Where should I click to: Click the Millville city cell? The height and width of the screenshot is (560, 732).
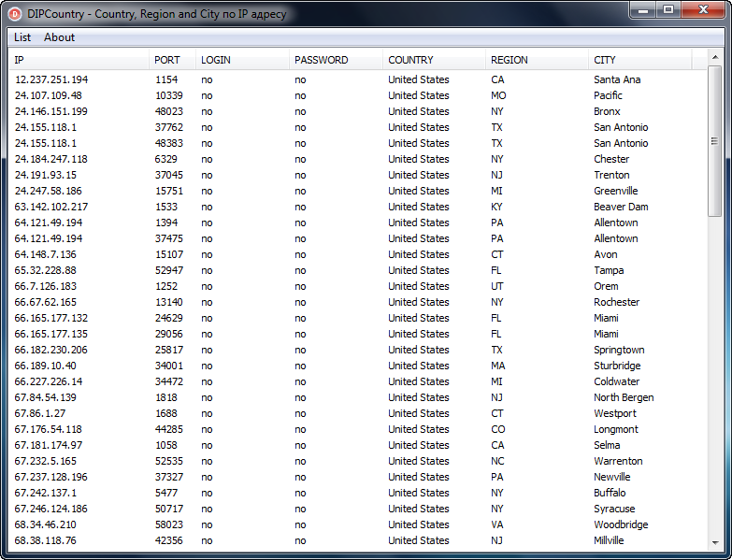point(609,540)
